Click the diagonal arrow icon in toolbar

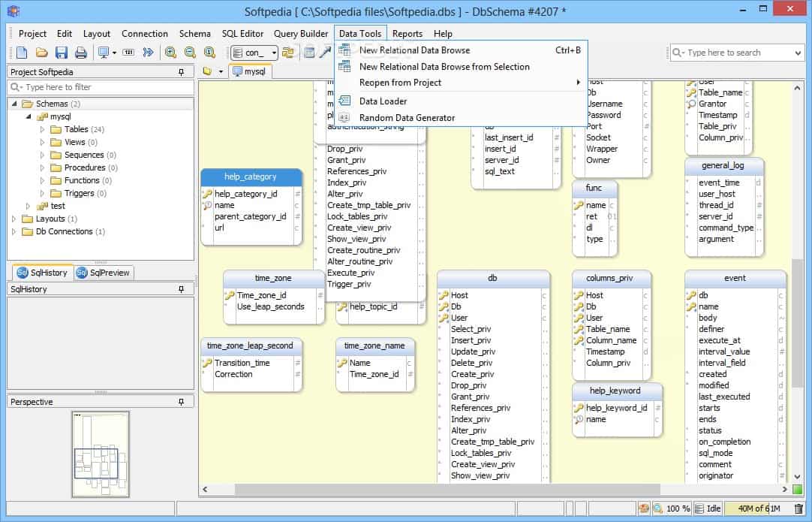pyautogui.click(x=325, y=53)
